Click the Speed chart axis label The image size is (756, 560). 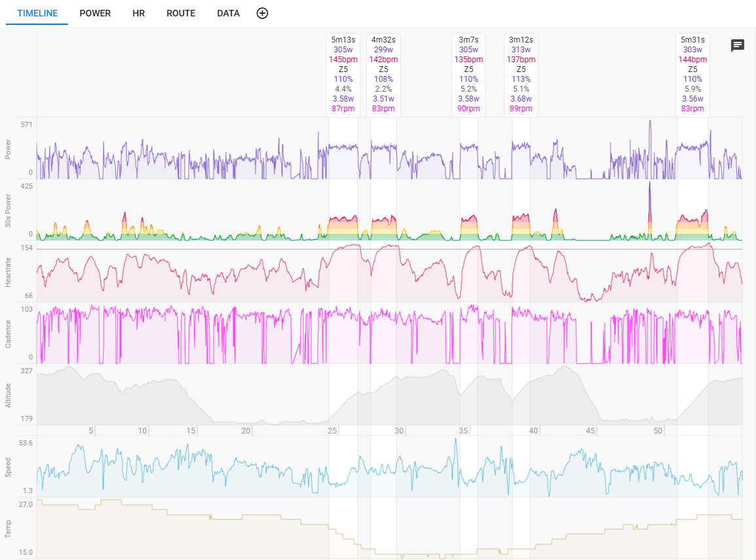[x=9, y=467]
